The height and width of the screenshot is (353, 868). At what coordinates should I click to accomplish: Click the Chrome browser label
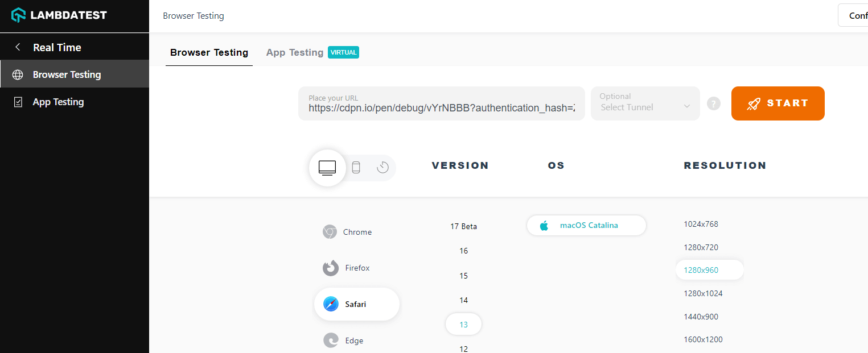[357, 232]
